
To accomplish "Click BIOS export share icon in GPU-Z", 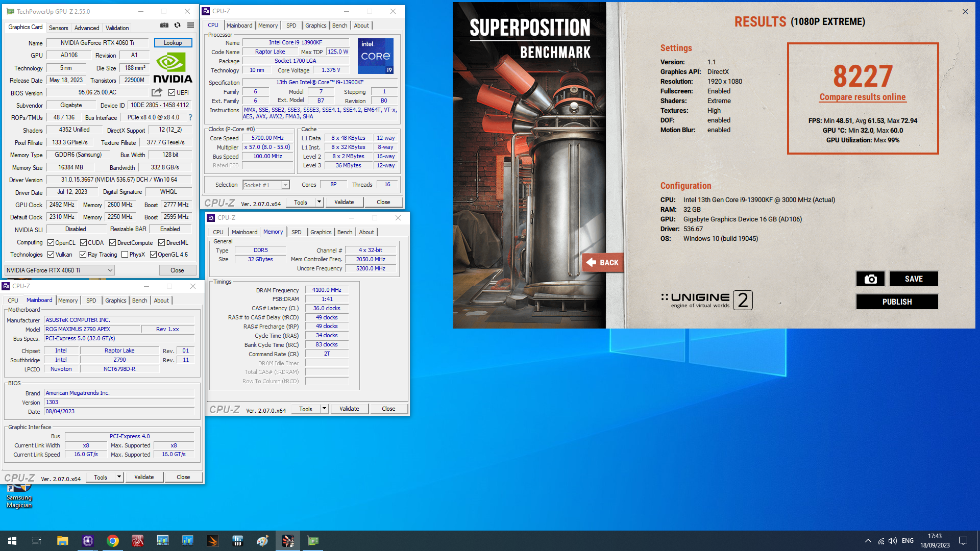I will coord(157,92).
